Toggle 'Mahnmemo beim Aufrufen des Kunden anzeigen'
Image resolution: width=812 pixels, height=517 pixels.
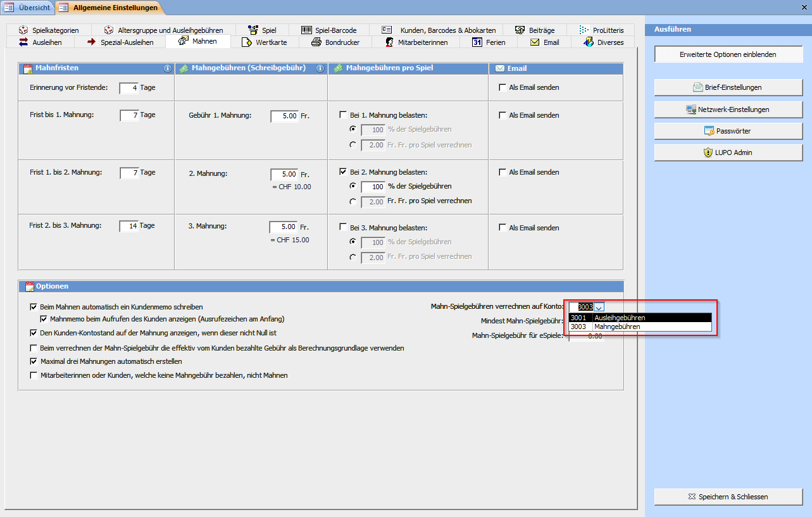(x=44, y=319)
